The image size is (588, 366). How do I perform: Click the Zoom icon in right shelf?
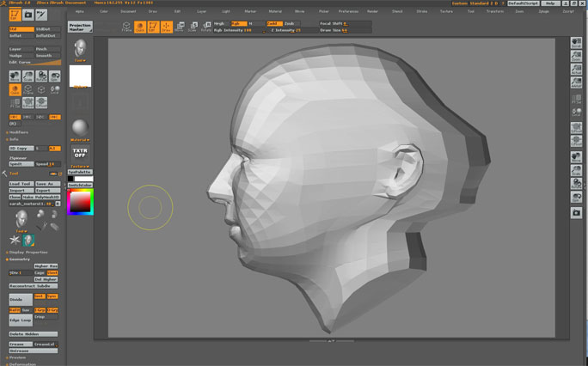576,56
